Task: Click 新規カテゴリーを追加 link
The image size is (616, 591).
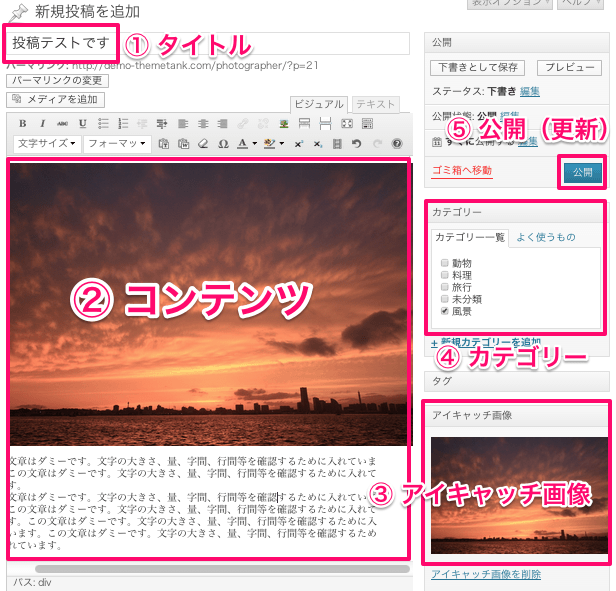Action: pyautogui.click(x=486, y=343)
